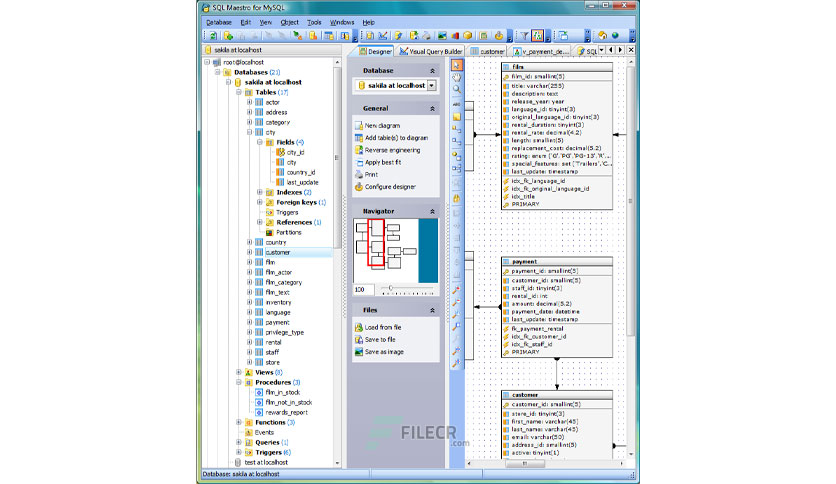Click the Navigator diagram thumbnail
Image resolution: width=836 pixels, height=484 pixels.
(396, 251)
